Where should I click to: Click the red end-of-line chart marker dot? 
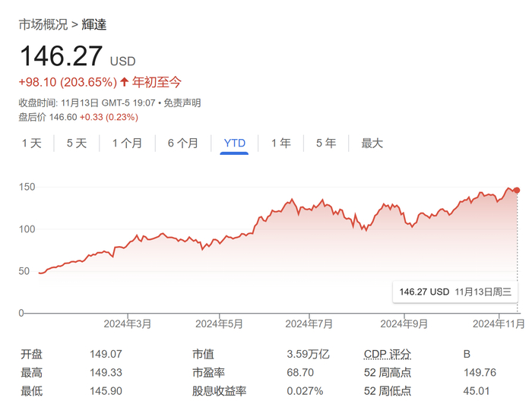[x=517, y=191]
